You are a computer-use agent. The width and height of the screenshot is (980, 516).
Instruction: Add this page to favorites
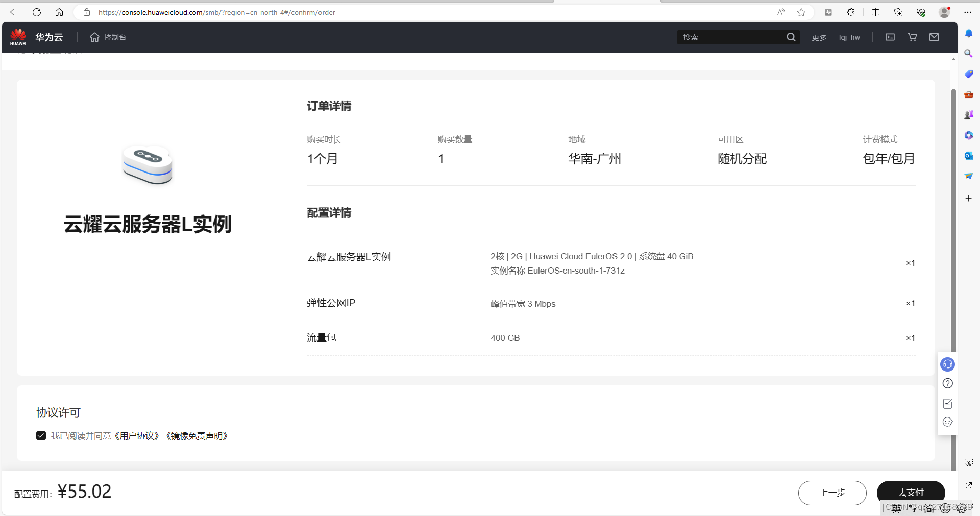[x=801, y=12]
